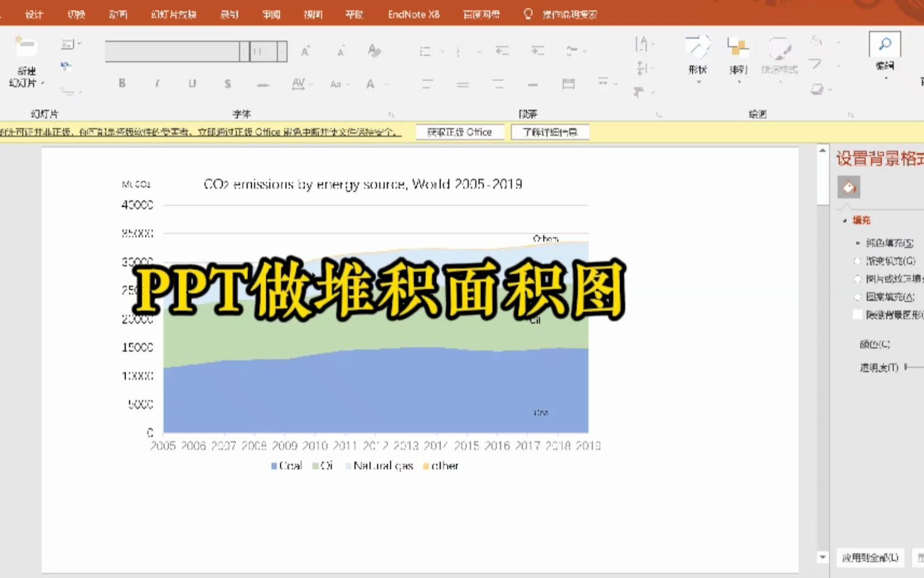924x578 pixels.
Task: Click the increase font size icon
Action: [x=305, y=52]
